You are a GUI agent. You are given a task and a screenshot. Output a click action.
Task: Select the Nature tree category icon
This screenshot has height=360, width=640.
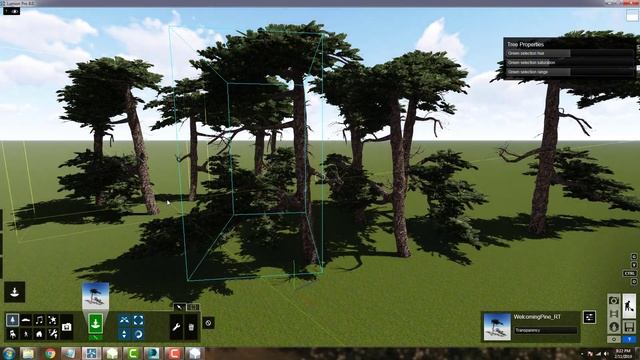(x=12, y=320)
